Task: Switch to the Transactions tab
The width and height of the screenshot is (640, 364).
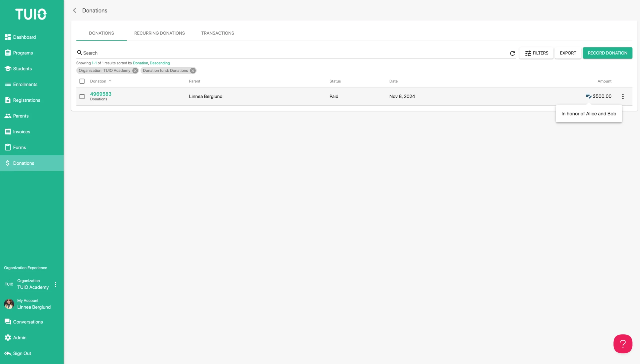Action: [x=217, y=33]
